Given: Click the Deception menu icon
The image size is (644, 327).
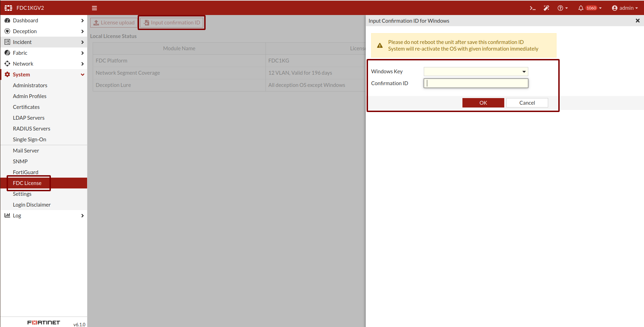Looking at the screenshot, I should [x=7, y=31].
